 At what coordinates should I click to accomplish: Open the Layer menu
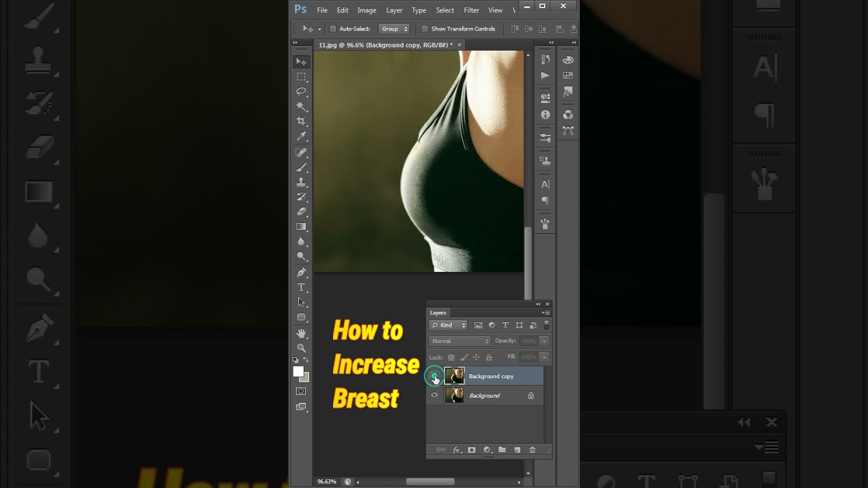(x=394, y=10)
